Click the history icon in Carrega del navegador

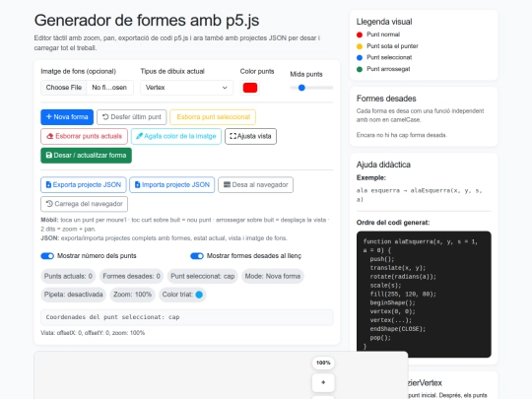[49, 204]
